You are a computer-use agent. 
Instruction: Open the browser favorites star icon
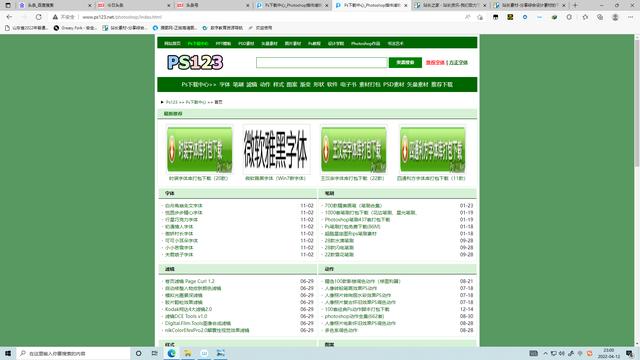585,17
